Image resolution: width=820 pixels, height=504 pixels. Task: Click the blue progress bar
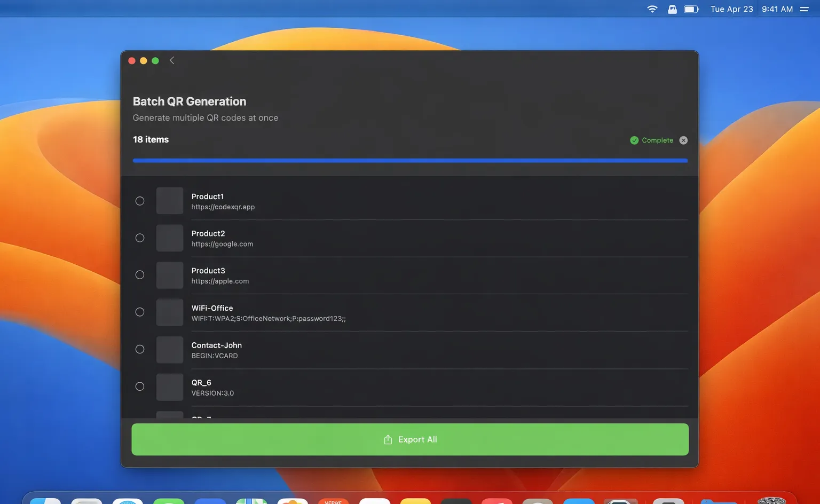pyautogui.click(x=410, y=160)
